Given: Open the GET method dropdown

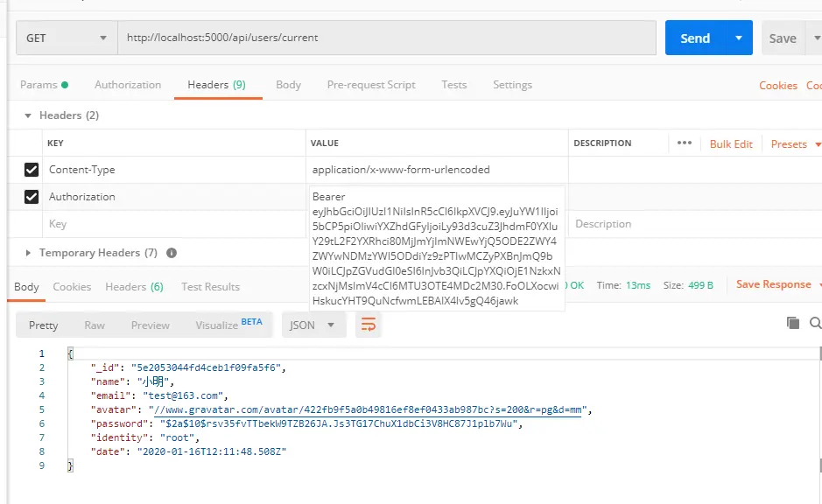Looking at the screenshot, I should (67, 38).
